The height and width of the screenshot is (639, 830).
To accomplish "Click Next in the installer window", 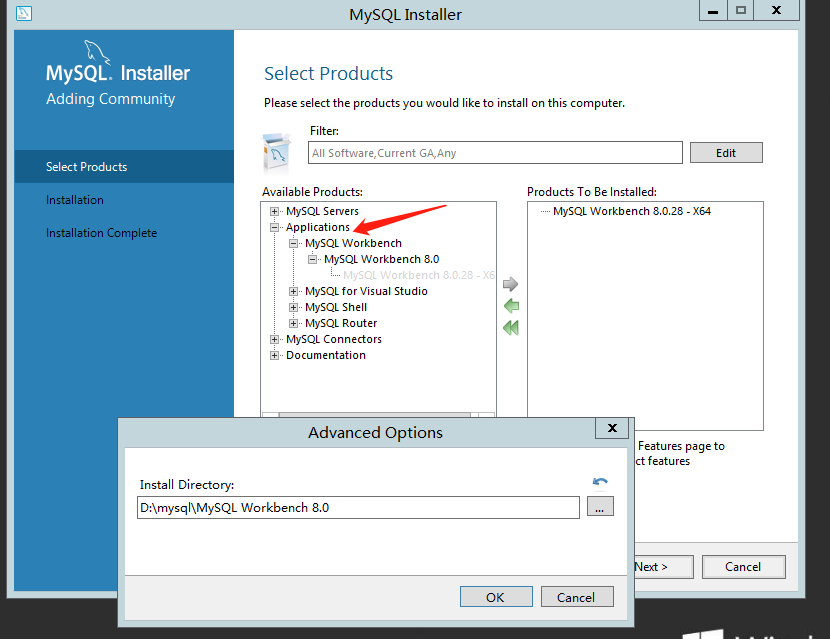I will tap(664, 567).
